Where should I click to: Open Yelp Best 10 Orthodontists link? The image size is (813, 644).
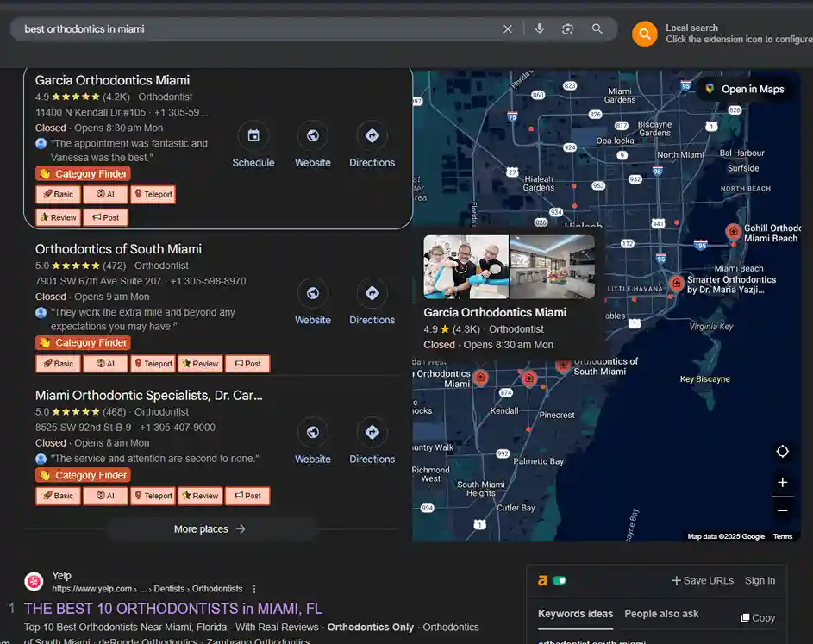coord(172,609)
